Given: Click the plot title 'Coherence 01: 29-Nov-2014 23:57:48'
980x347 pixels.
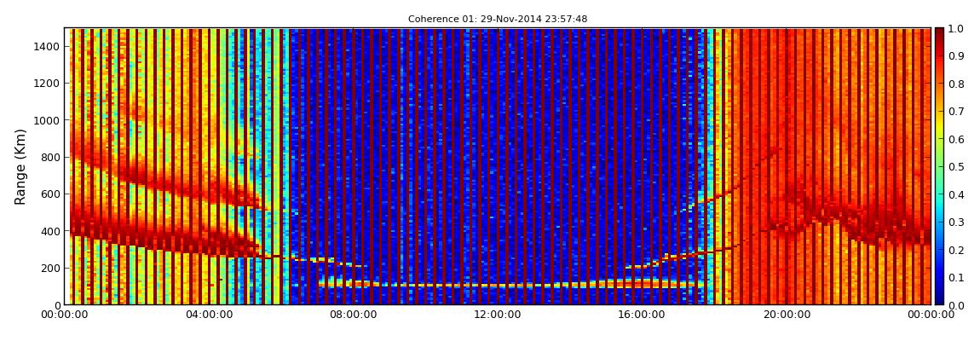Looking at the screenshot, I should pos(498,20).
